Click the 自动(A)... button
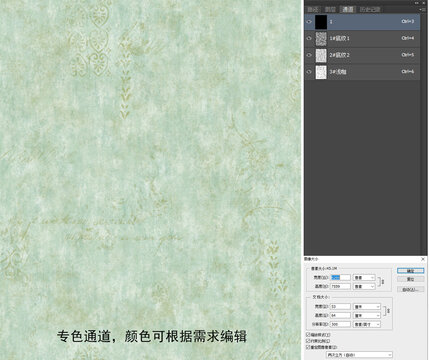Image resolution: width=430 pixels, height=360 pixels. pyautogui.click(x=410, y=289)
